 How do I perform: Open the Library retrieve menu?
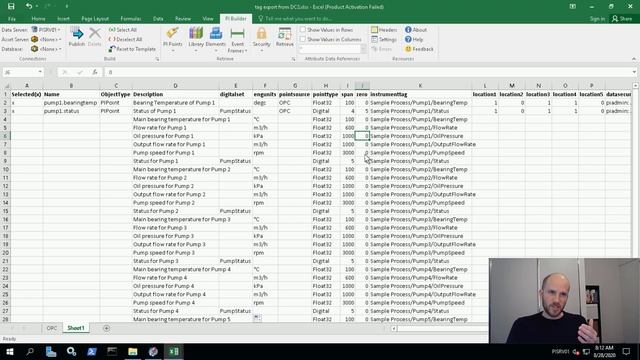pyautogui.click(x=196, y=40)
